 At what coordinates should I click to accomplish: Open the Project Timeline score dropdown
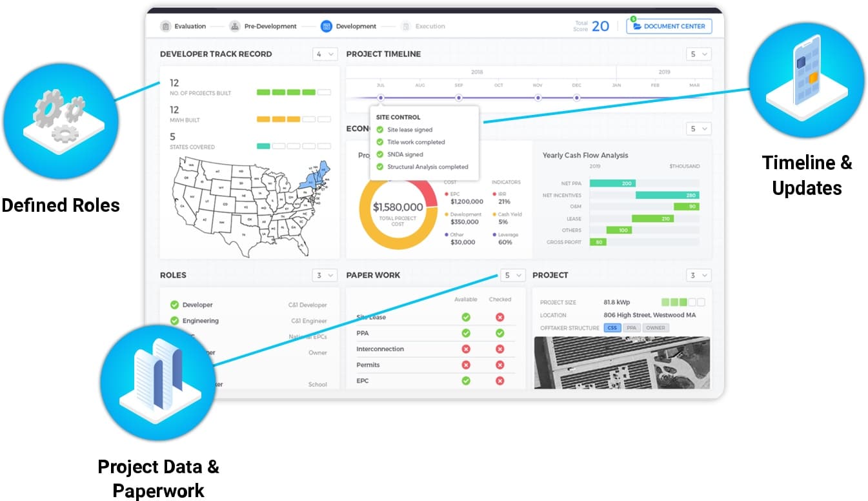[x=699, y=54]
